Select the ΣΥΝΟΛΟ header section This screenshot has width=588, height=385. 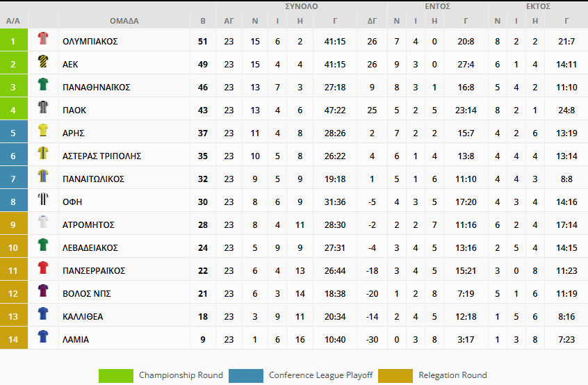(x=302, y=6)
